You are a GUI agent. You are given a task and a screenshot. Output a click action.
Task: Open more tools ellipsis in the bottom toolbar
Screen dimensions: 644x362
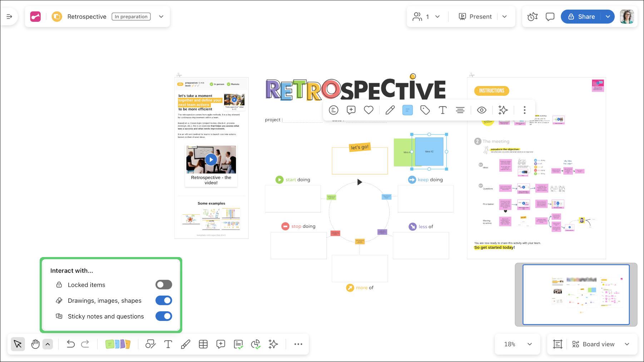[298, 344]
